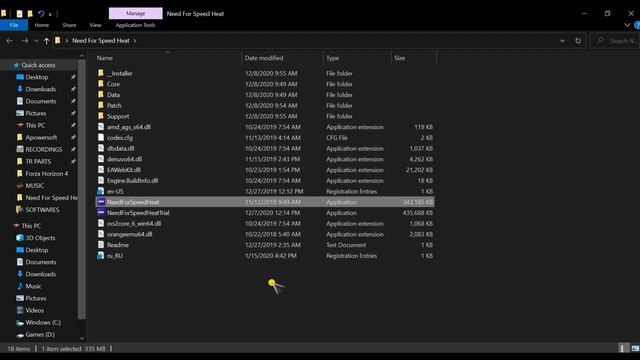Click the search box field
Viewport: 640px width, 360px height.
[x=616, y=40]
